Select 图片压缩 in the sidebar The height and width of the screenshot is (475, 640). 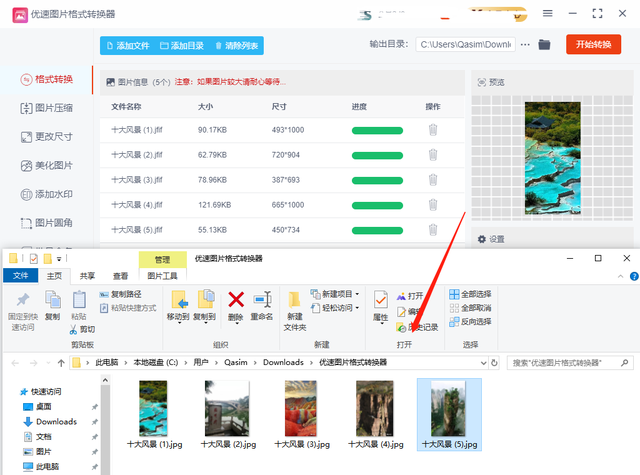coord(47,108)
